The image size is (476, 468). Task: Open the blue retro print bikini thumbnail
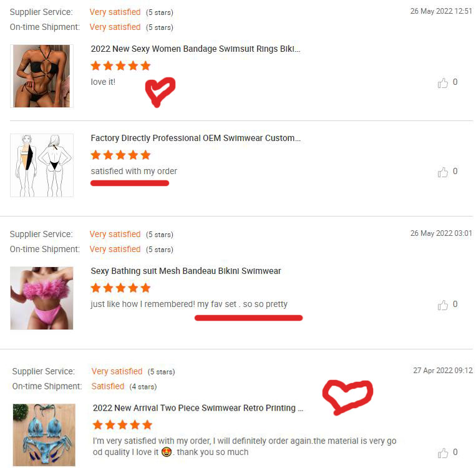point(44,435)
